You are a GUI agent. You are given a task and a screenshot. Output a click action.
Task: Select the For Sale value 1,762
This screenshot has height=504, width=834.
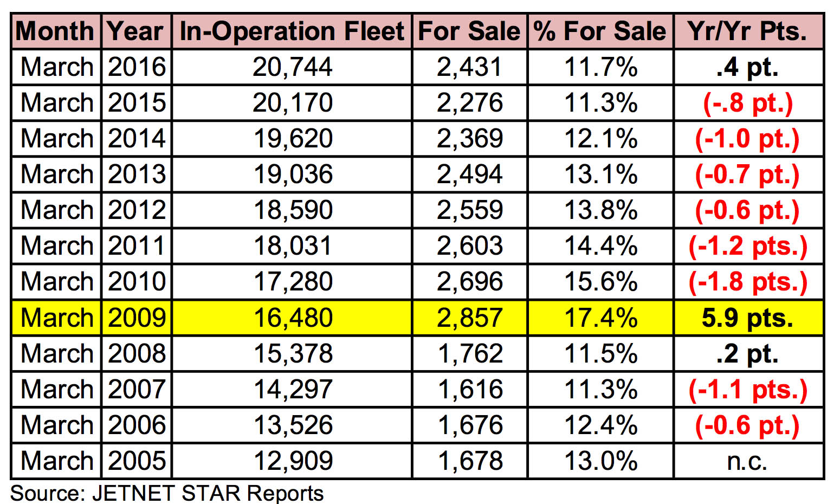point(470,353)
